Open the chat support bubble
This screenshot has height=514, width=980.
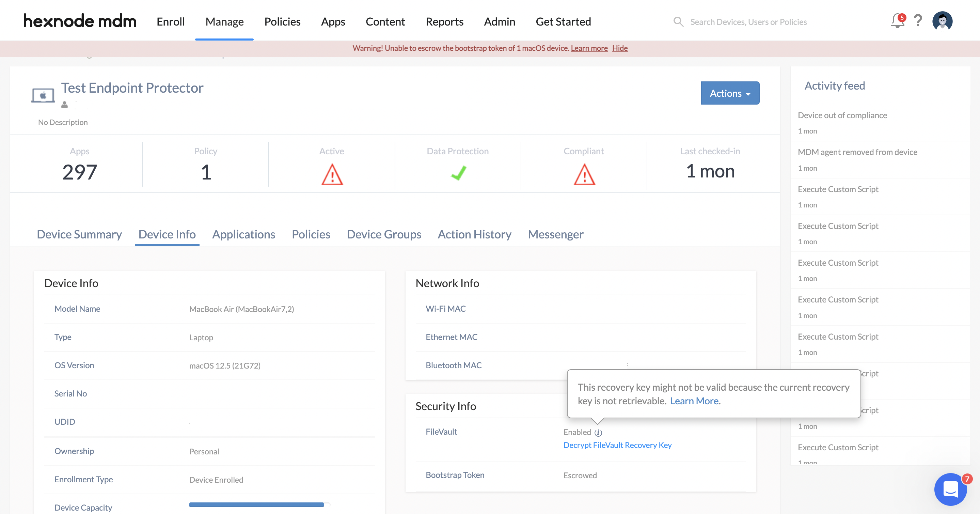click(x=950, y=489)
